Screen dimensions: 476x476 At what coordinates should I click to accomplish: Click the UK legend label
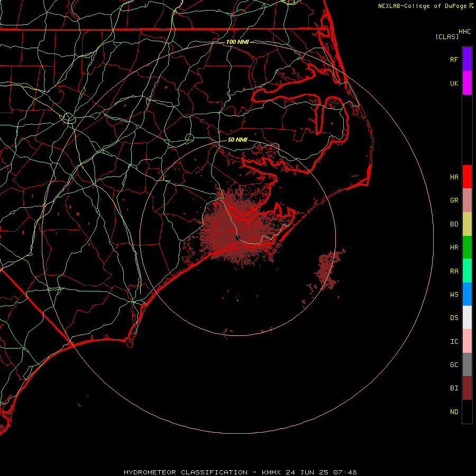coord(454,83)
